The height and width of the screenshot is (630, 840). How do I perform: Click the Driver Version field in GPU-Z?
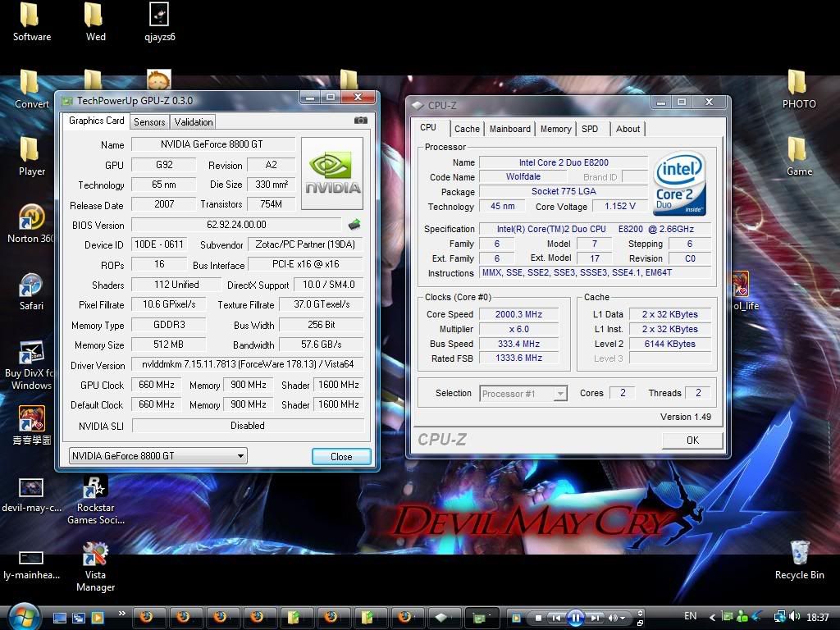coord(247,364)
